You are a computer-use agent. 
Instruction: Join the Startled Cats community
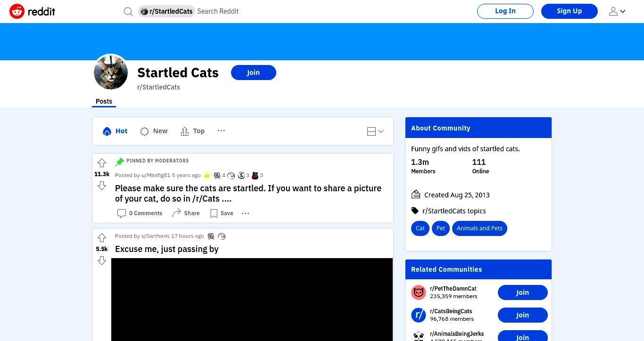pyautogui.click(x=254, y=73)
